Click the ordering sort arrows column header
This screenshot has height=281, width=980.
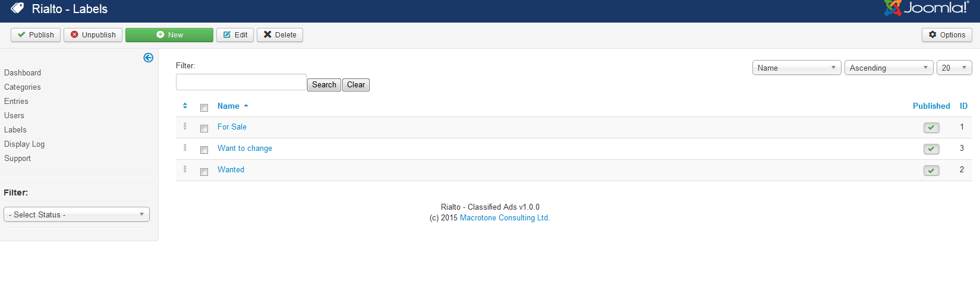click(185, 106)
